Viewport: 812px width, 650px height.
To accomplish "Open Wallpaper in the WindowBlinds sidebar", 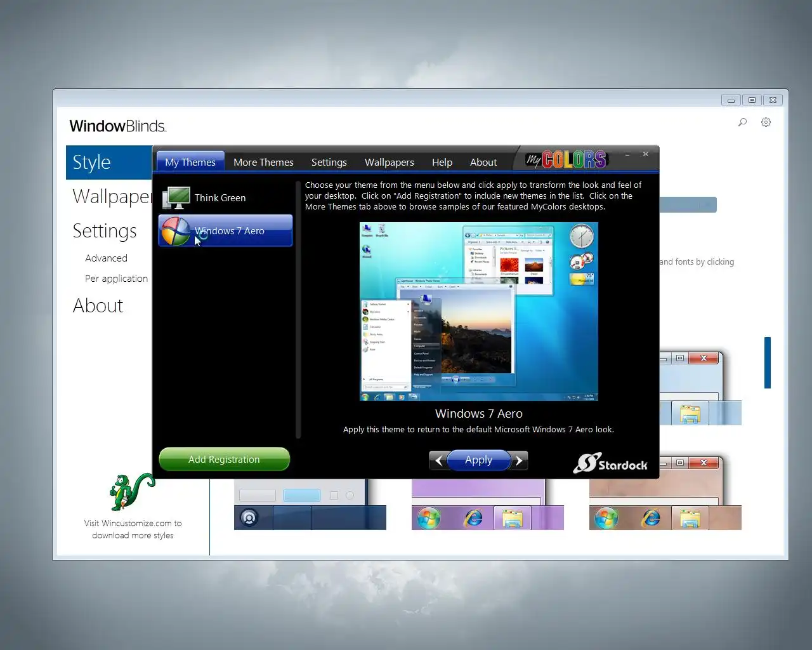I will [111, 197].
